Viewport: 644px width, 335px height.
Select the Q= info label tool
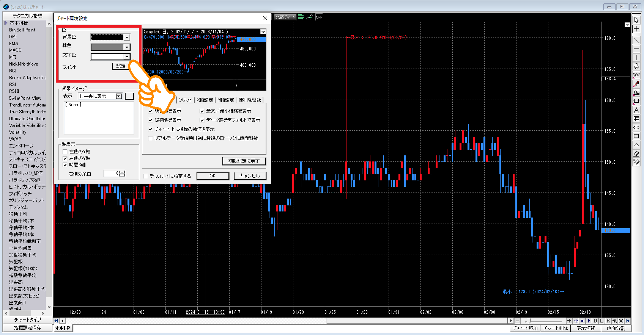pos(636,92)
